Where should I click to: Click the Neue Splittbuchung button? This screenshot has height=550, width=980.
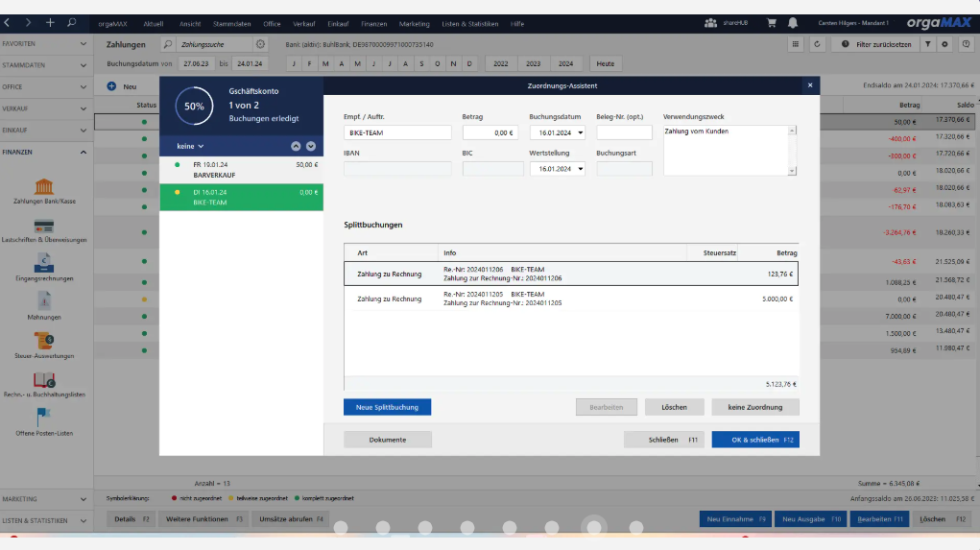(387, 407)
